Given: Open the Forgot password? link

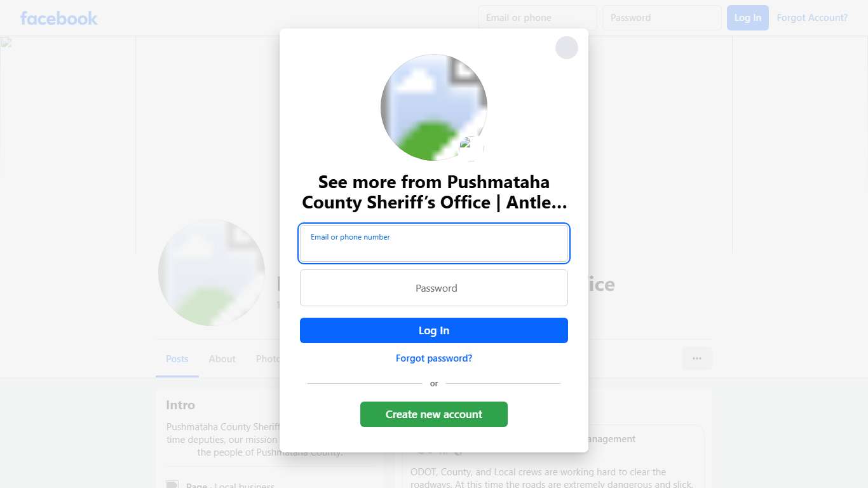Looking at the screenshot, I should (x=434, y=358).
